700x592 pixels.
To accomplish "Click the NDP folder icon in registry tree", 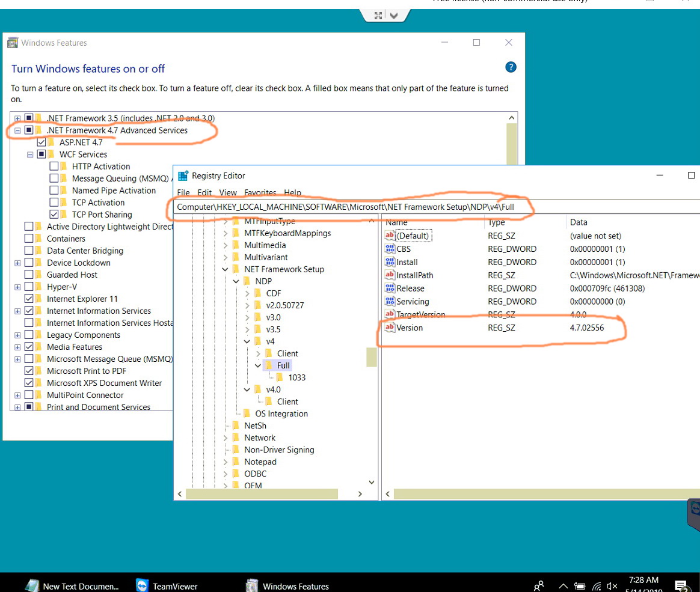I will click(247, 281).
